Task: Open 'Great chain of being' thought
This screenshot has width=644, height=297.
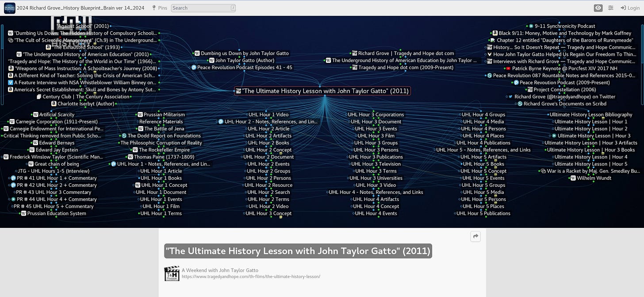Action: tap(57, 164)
